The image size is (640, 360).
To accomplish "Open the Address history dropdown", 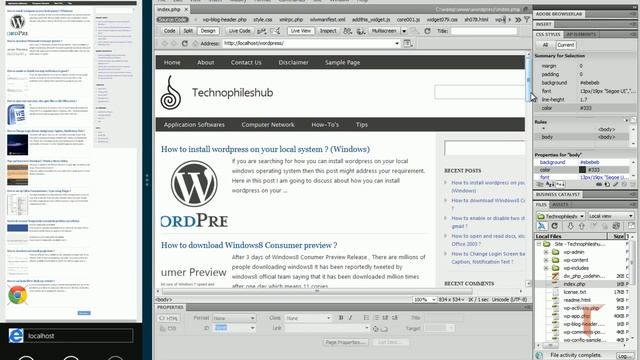I will (x=397, y=43).
